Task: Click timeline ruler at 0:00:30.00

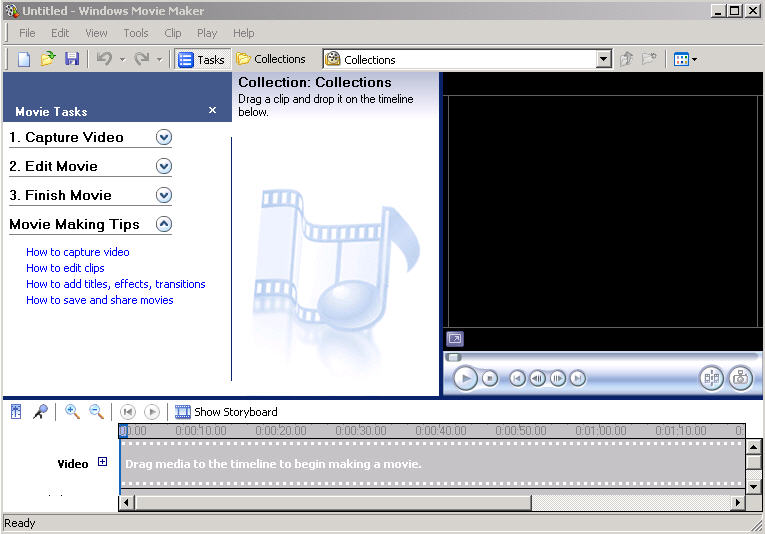Action: tap(361, 431)
